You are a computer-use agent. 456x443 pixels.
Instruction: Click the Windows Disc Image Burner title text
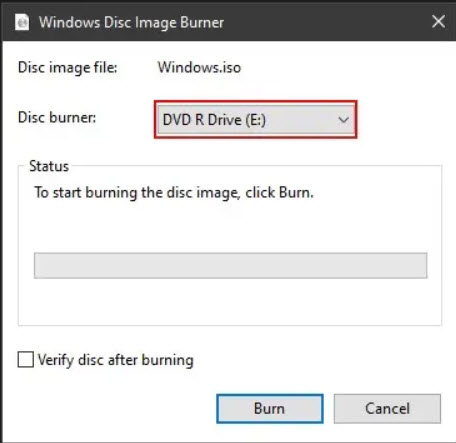coord(131,23)
